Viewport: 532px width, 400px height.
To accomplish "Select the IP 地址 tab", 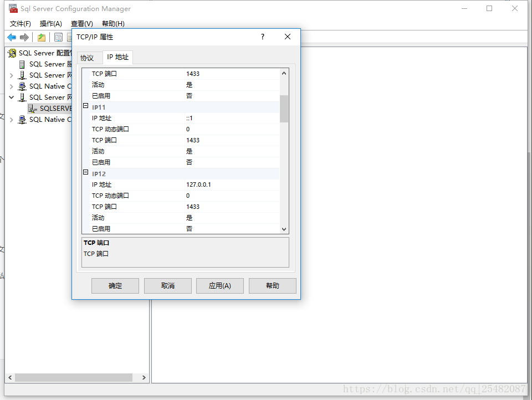I will coord(117,57).
